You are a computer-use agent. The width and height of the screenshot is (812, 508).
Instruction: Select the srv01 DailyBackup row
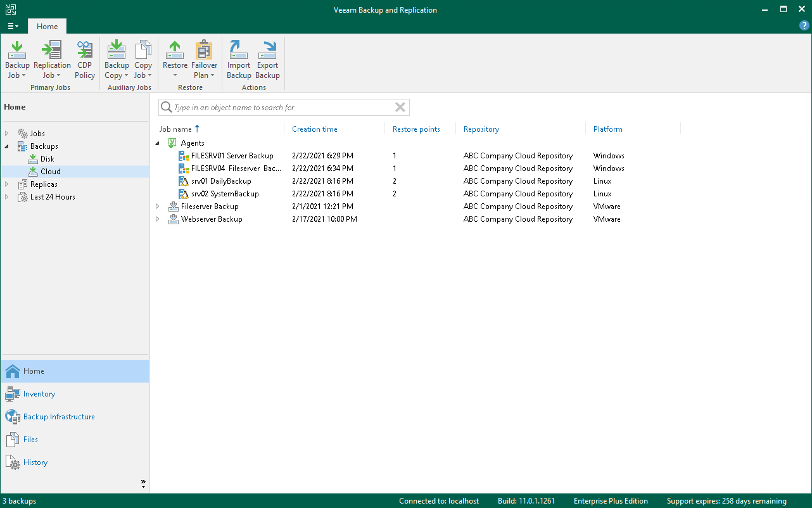pyautogui.click(x=221, y=181)
